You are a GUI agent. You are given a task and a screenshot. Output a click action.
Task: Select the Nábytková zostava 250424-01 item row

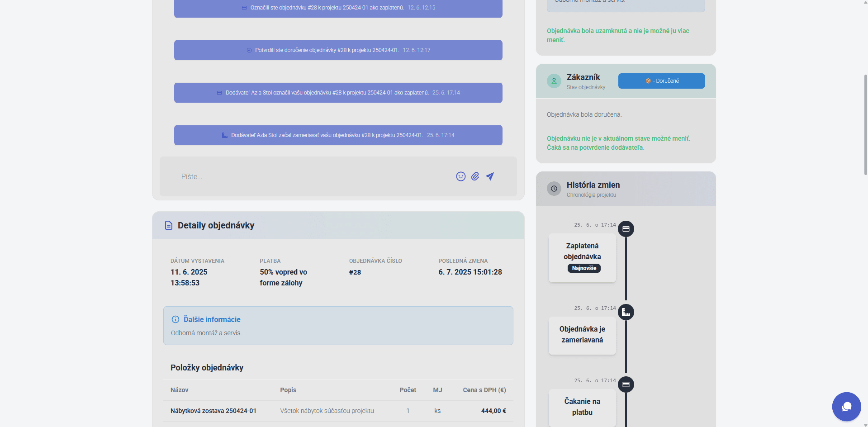[338, 411]
